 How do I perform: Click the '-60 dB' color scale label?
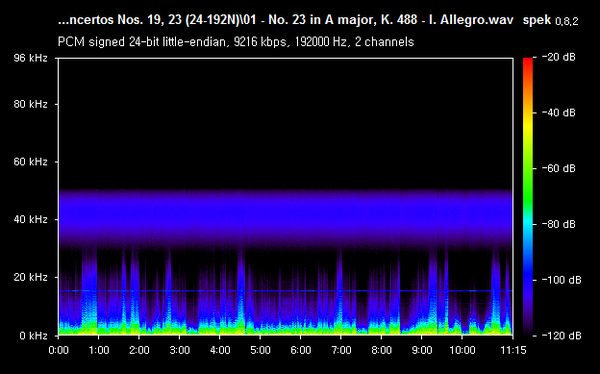coord(559,168)
